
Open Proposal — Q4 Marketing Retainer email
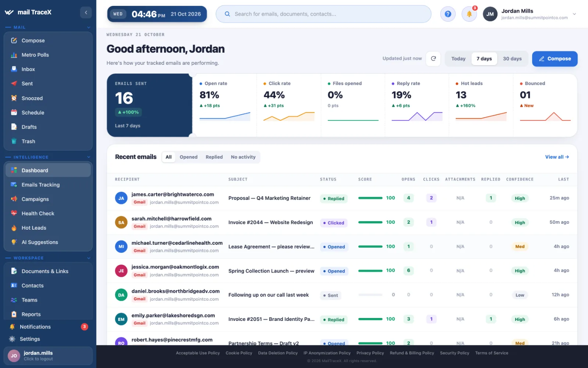click(269, 198)
